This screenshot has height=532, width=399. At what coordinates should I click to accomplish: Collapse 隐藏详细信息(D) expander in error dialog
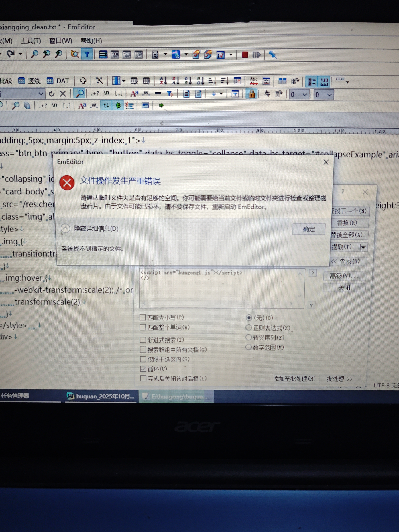[65, 228]
